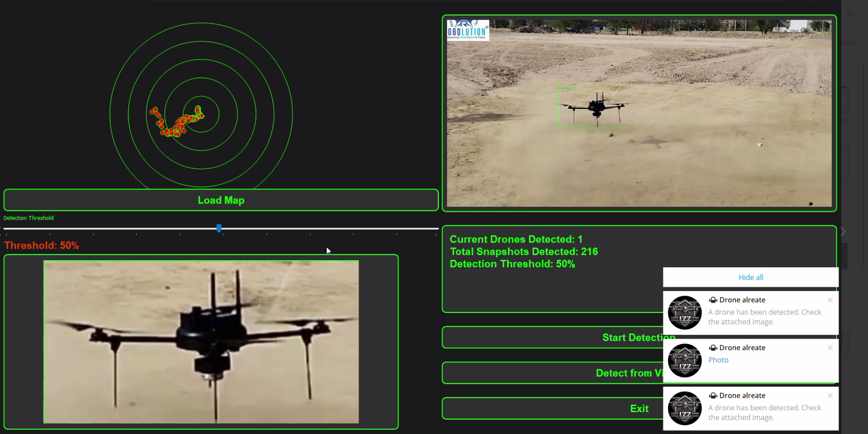Click the search magnifier icon at top right

pos(850,14)
